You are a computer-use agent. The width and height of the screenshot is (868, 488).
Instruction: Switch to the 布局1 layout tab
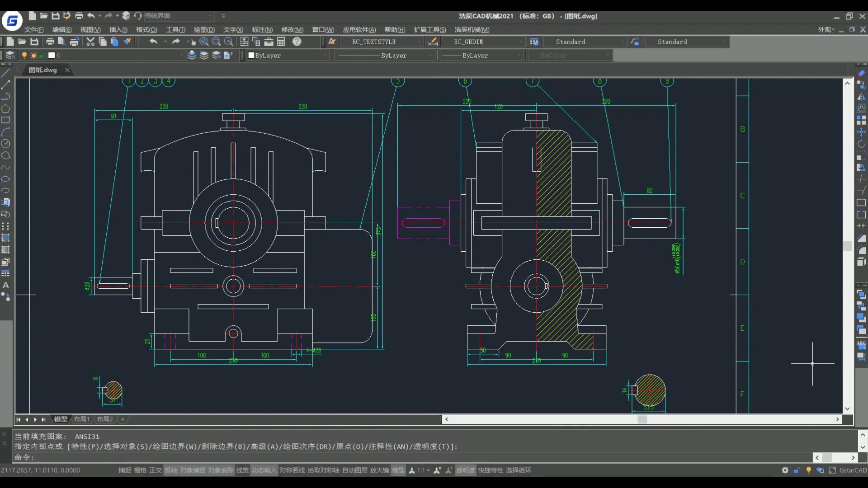[81, 419]
